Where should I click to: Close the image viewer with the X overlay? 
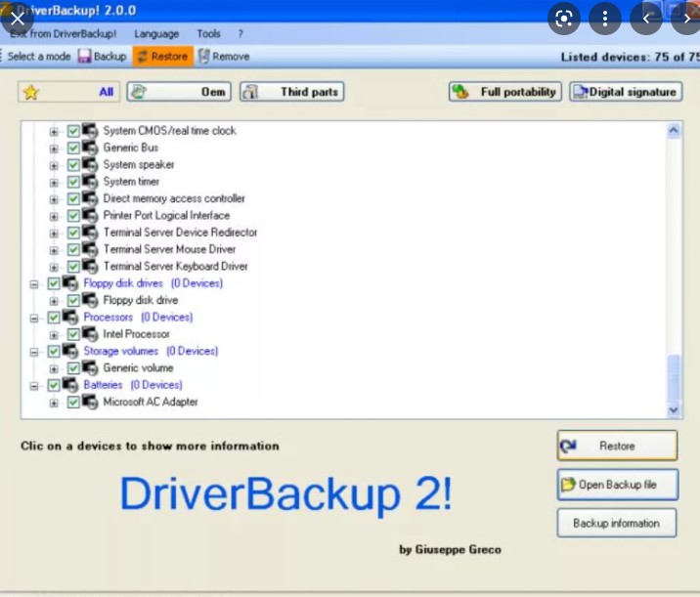pyautogui.click(x=17, y=19)
